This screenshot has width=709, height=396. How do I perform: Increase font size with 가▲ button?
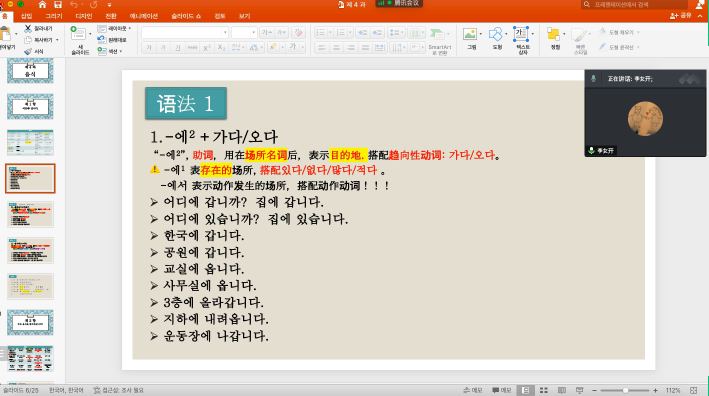tap(267, 33)
